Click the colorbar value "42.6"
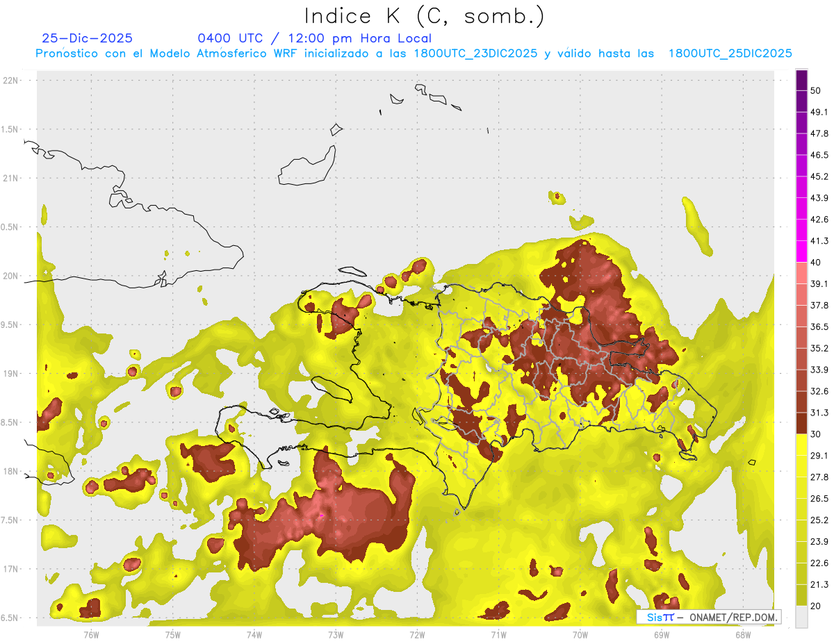 click(x=819, y=220)
